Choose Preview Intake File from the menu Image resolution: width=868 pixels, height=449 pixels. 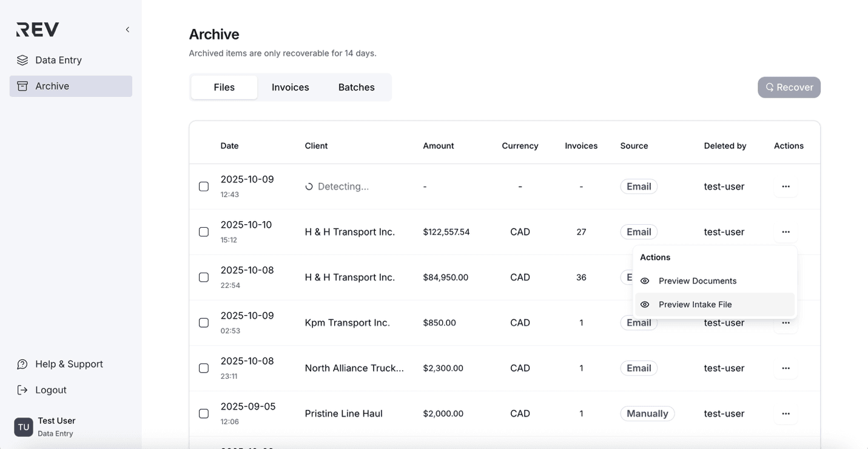(x=695, y=304)
